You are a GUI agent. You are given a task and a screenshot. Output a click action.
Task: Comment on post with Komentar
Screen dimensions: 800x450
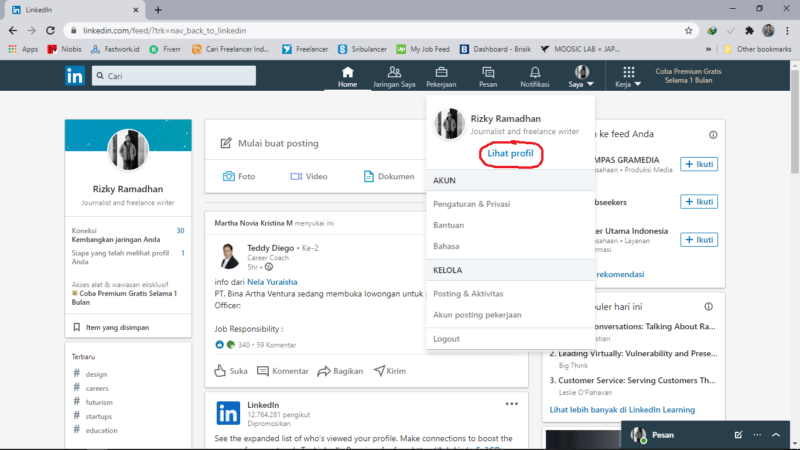coord(283,371)
